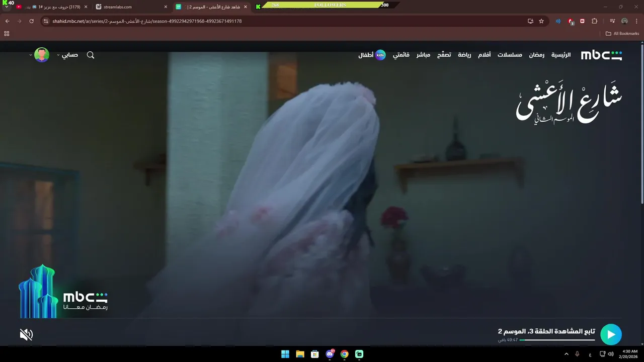Select the شاهد شارع الأعشى tab
This screenshot has width=644, height=362.
pos(211,7)
